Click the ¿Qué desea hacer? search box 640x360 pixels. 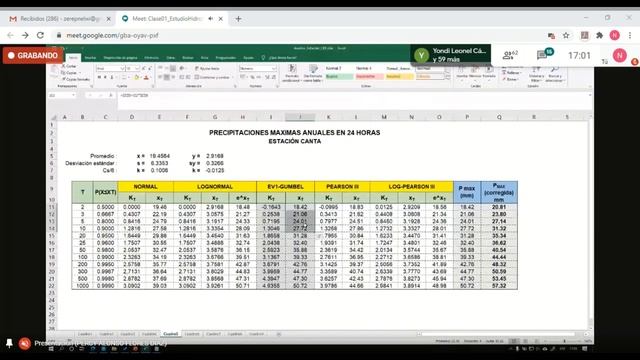pyautogui.click(x=282, y=58)
